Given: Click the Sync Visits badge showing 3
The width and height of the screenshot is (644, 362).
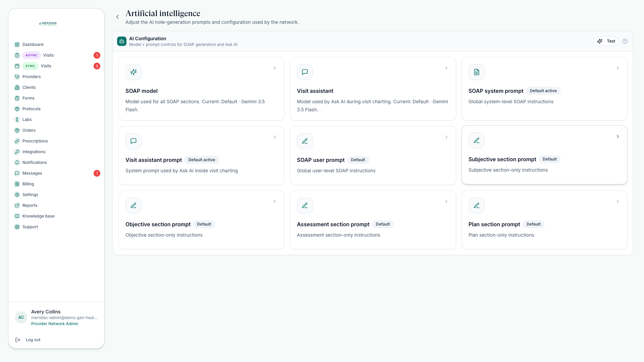Looking at the screenshot, I should (x=97, y=66).
